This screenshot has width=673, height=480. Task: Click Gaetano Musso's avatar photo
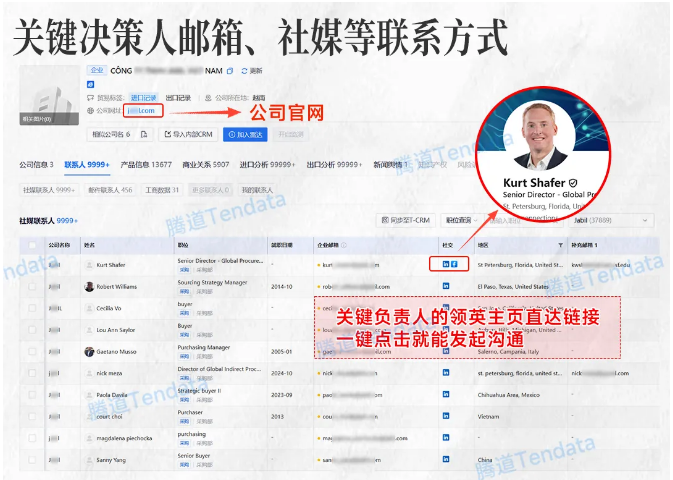tap(90, 351)
